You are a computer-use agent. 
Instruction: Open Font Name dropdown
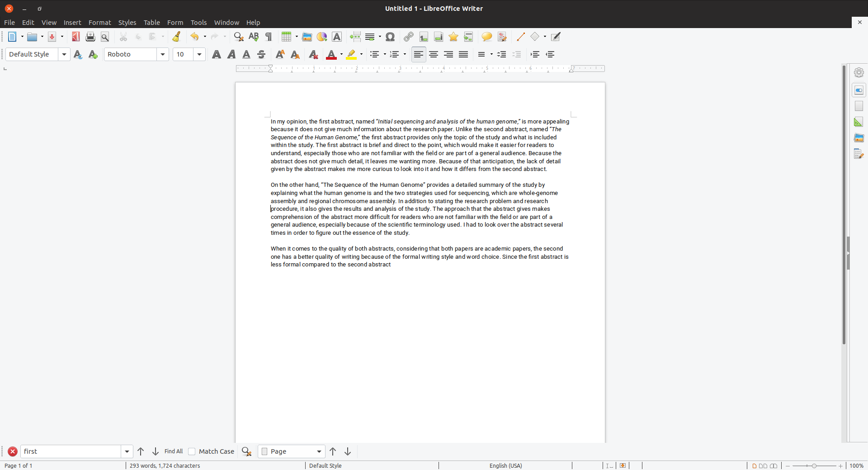point(163,55)
